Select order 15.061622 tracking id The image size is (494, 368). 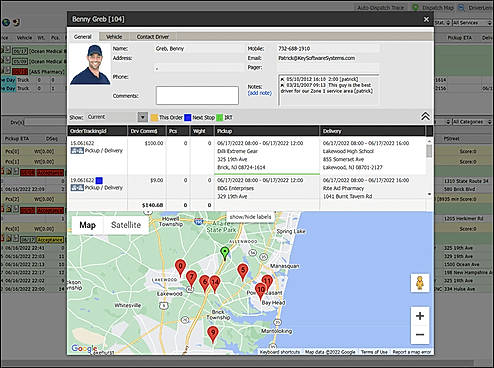tap(82, 143)
